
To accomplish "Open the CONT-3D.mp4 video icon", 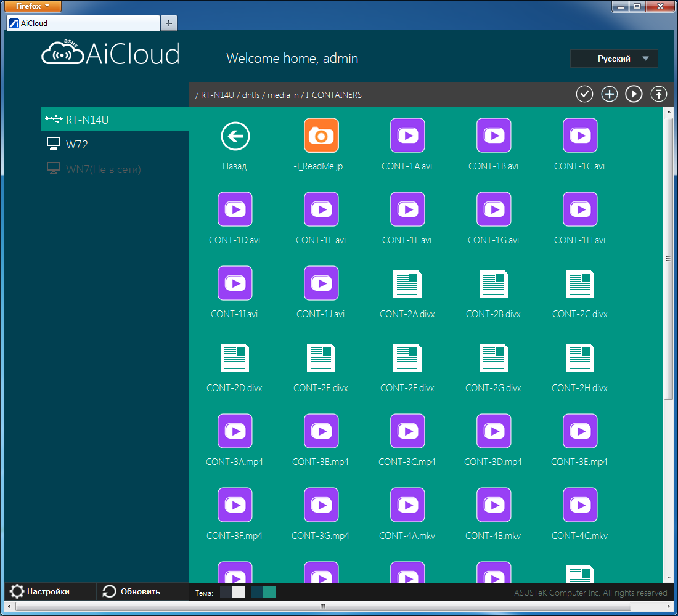I will (x=493, y=431).
